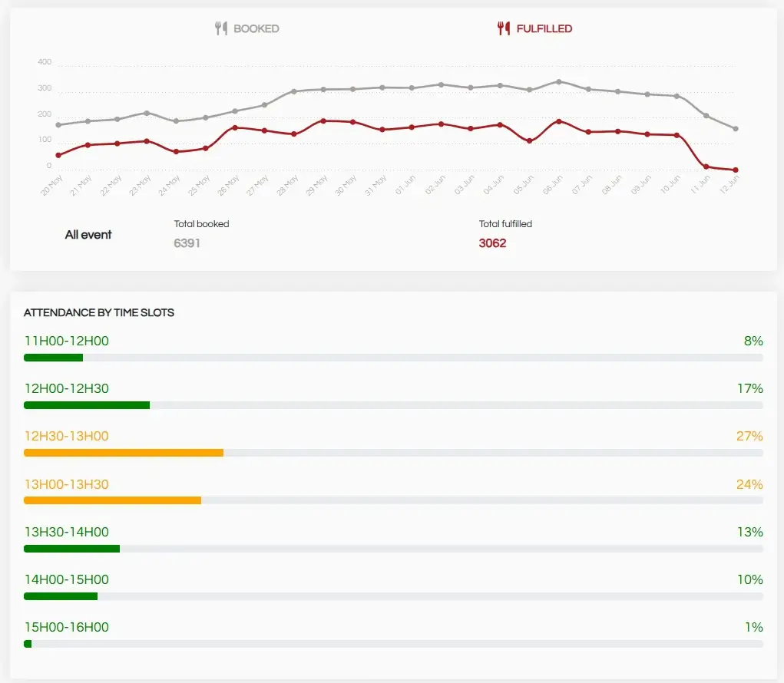This screenshot has width=784, height=683.
Task: Click the 200 y-axis label
Action: [x=45, y=114]
